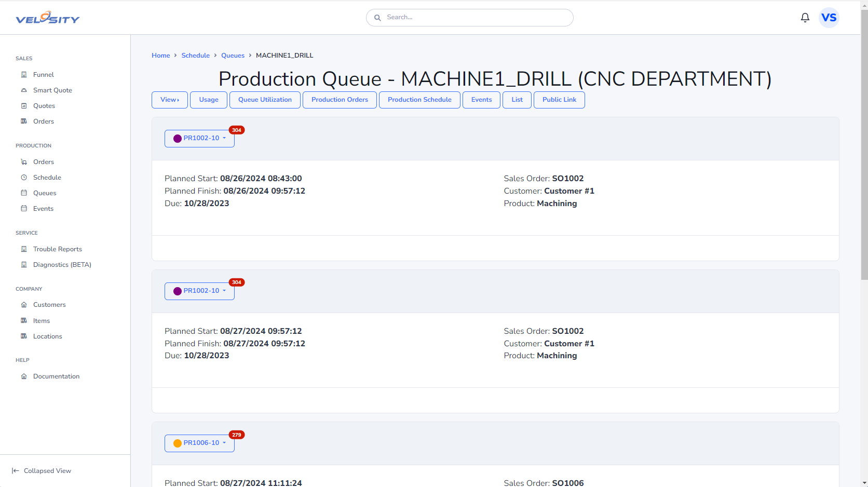
Task: Open the Queue Utilization tab
Action: (x=265, y=100)
